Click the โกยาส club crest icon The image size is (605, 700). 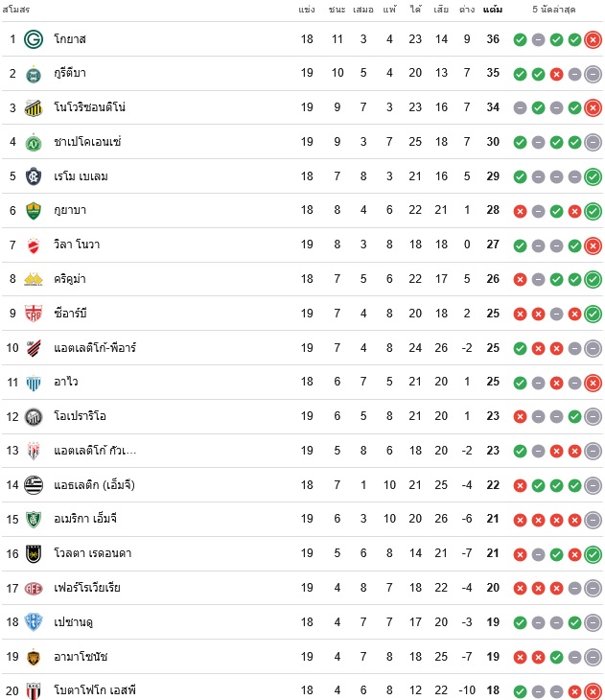coord(34,39)
